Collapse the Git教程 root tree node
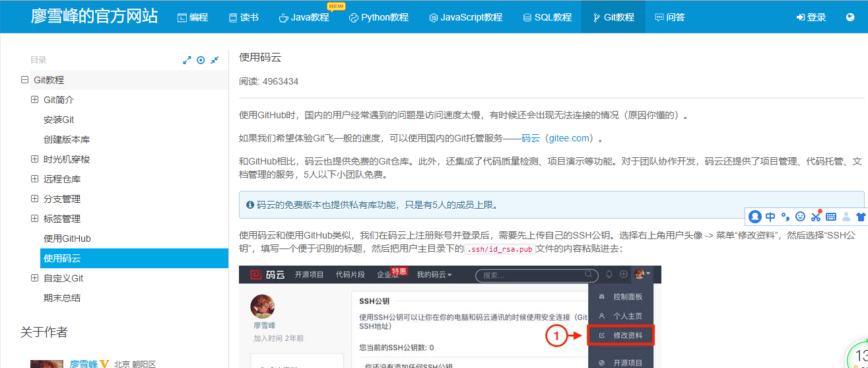The image size is (868, 368). pos(25,80)
